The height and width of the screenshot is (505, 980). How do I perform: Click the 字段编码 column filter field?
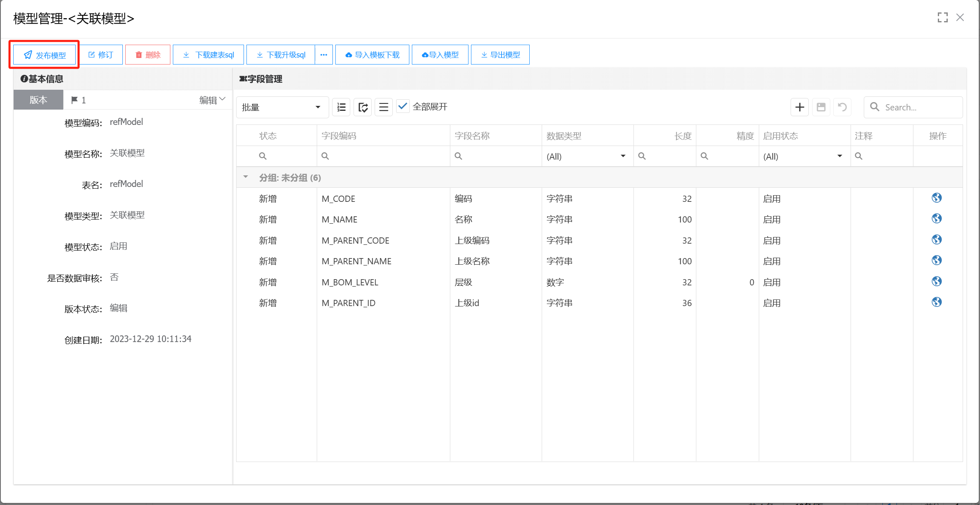coord(384,156)
